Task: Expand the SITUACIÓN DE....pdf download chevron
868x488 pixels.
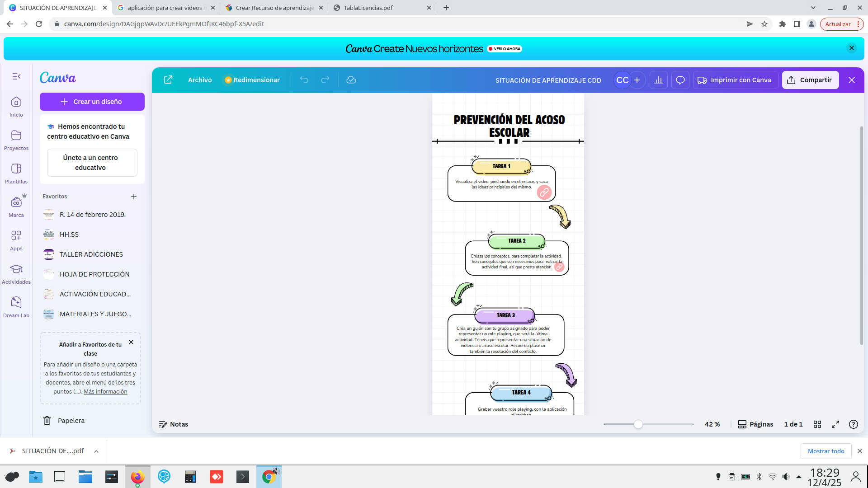Action: pyautogui.click(x=96, y=451)
